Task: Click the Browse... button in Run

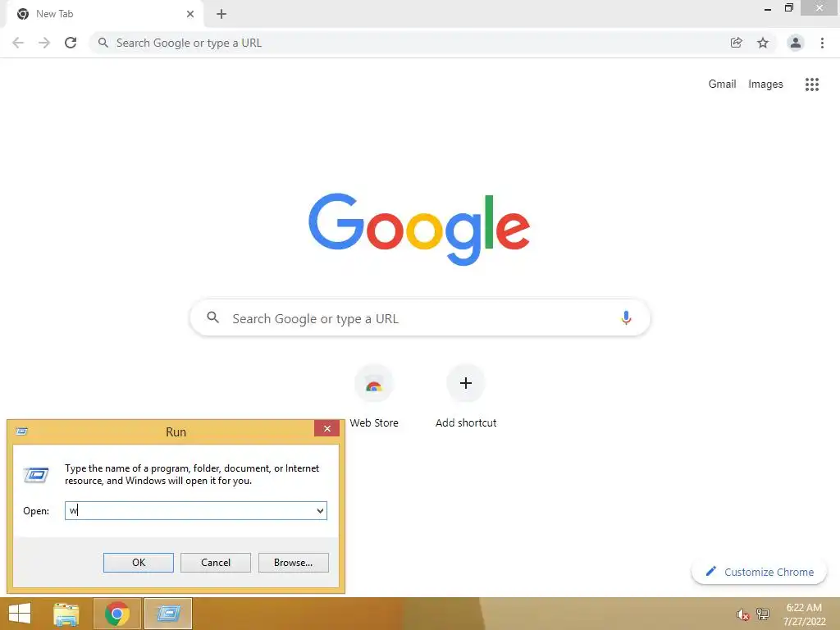Action: (x=293, y=563)
